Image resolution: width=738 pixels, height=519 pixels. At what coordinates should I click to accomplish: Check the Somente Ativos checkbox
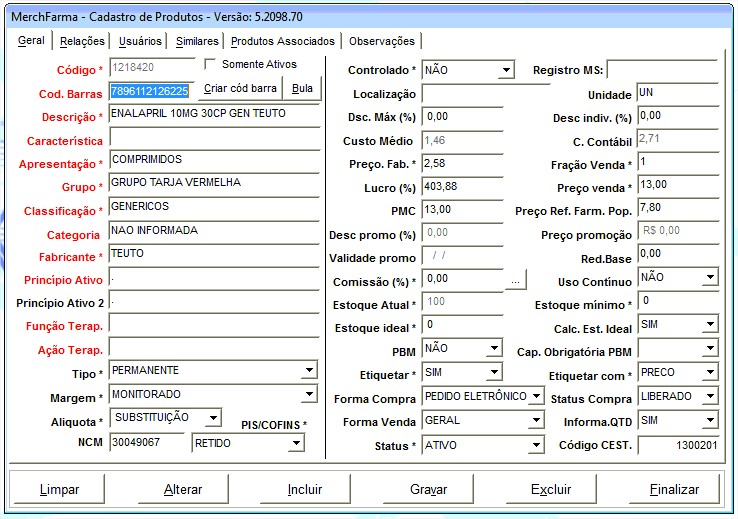211,65
